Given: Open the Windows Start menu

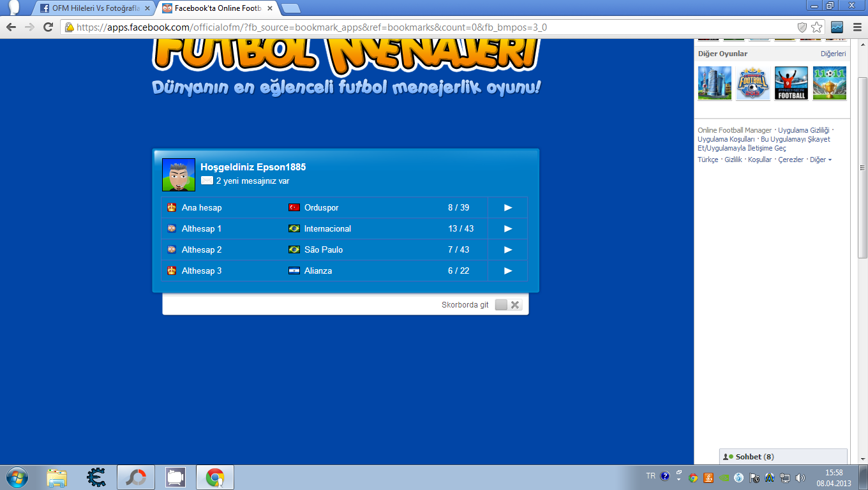Looking at the screenshot, I should point(17,477).
